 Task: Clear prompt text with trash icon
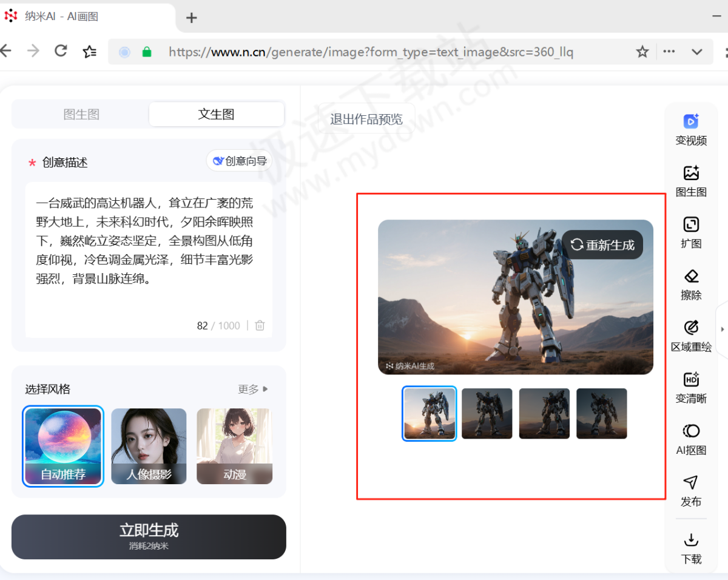(x=260, y=326)
